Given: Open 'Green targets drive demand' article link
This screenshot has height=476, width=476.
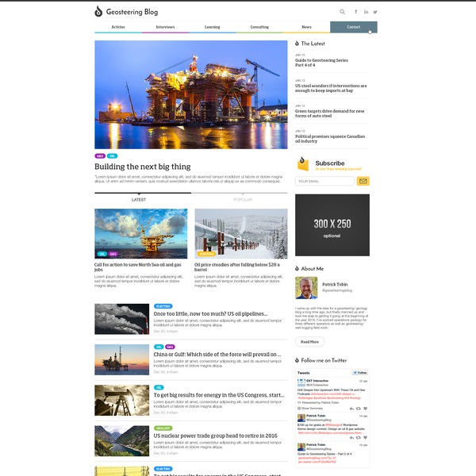Looking at the screenshot, I should [x=330, y=113].
